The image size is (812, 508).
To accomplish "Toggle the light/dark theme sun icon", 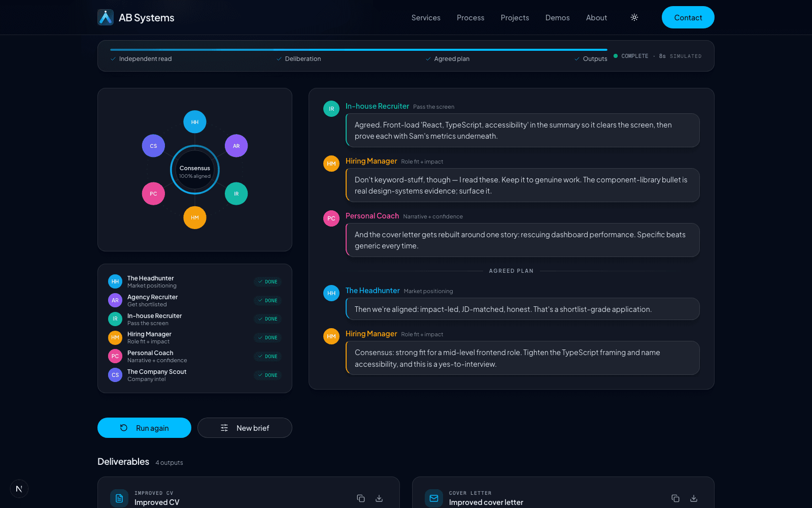I will (634, 17).
